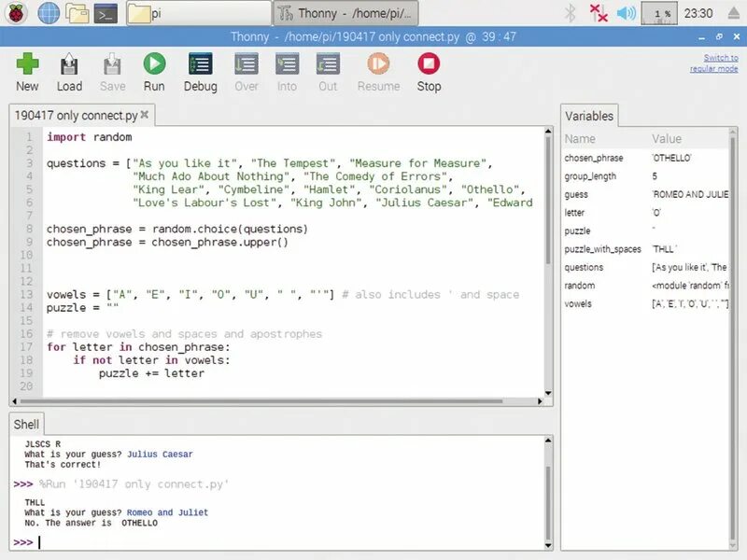Click the chosen_phrase.upper() code line
Screen dimensions: 747x560
pos(167,243)
